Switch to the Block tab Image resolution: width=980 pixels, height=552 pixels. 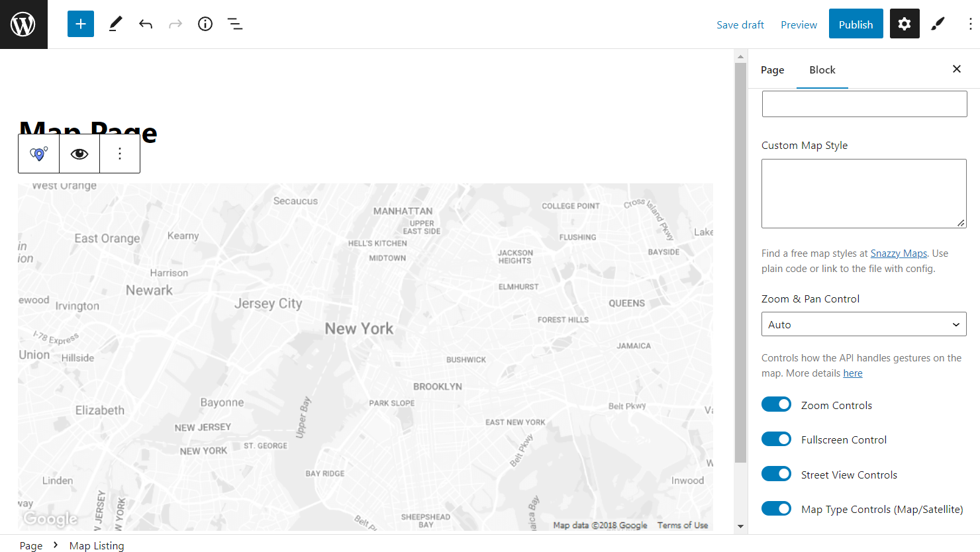coord(822,70)
